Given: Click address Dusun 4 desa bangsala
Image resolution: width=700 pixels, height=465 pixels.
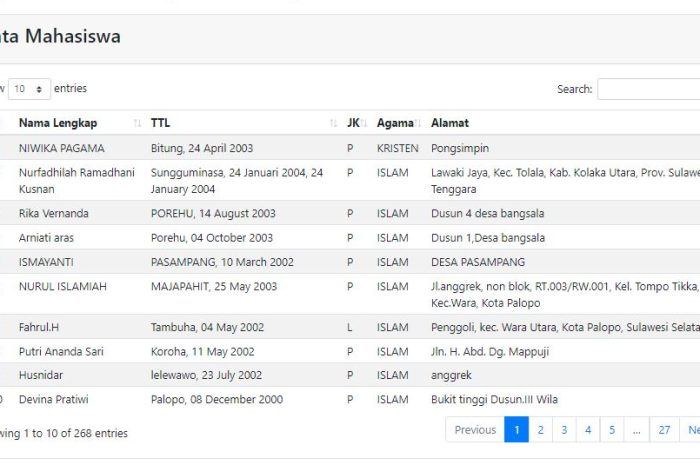Looking at the screenshot, I should [488, 213].
